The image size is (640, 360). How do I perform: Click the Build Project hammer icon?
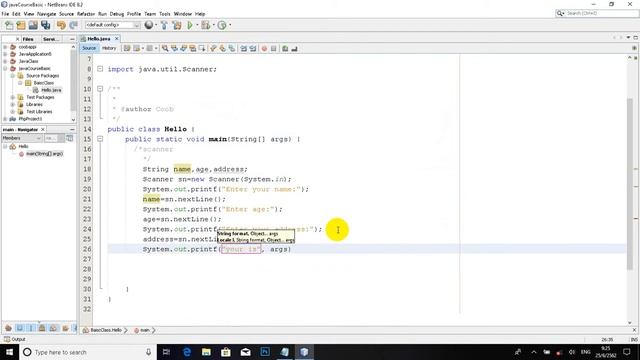click(x=164, y=25)
